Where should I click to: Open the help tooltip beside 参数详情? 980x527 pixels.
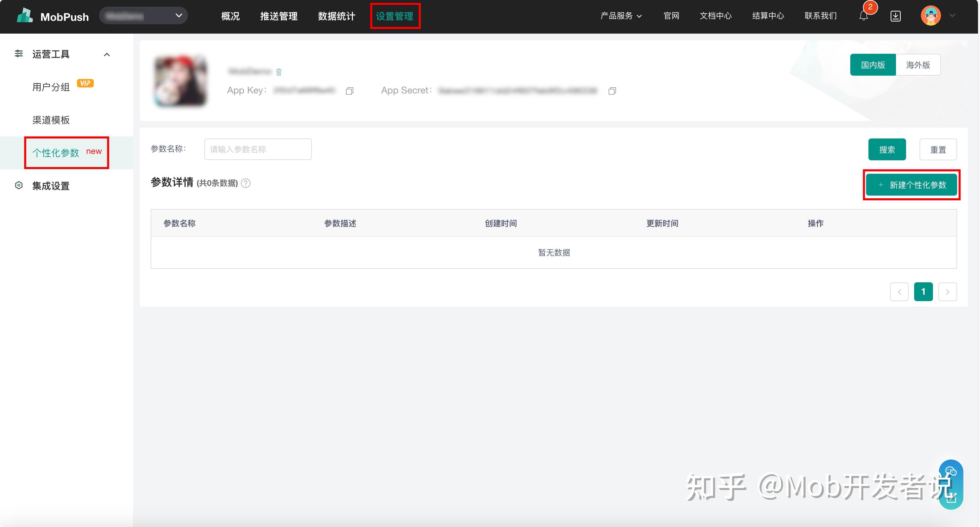(245, 184)
